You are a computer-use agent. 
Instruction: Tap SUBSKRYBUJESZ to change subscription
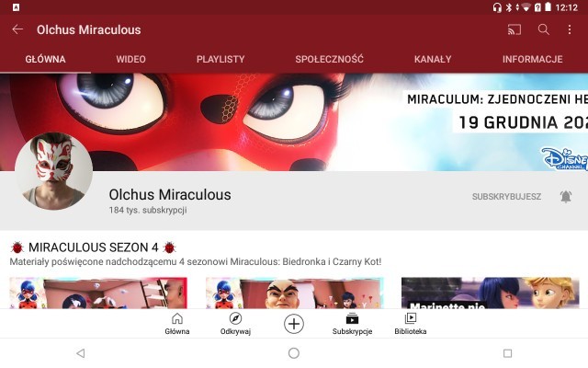coord(506,196)
